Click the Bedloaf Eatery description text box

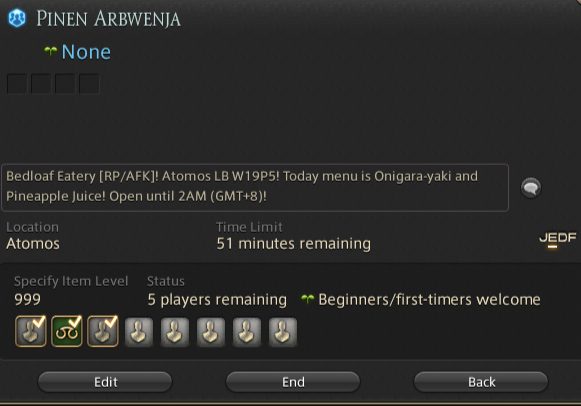click(x=255, y=187)
